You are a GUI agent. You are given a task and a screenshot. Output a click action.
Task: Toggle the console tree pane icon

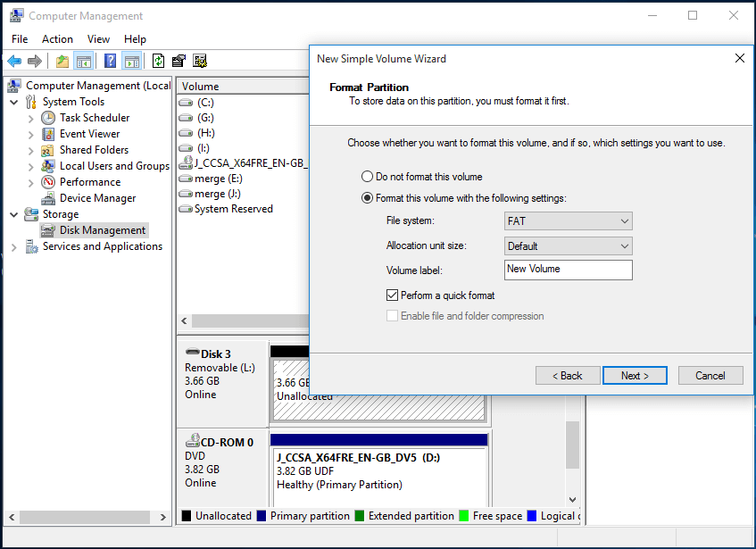[83, 61]
